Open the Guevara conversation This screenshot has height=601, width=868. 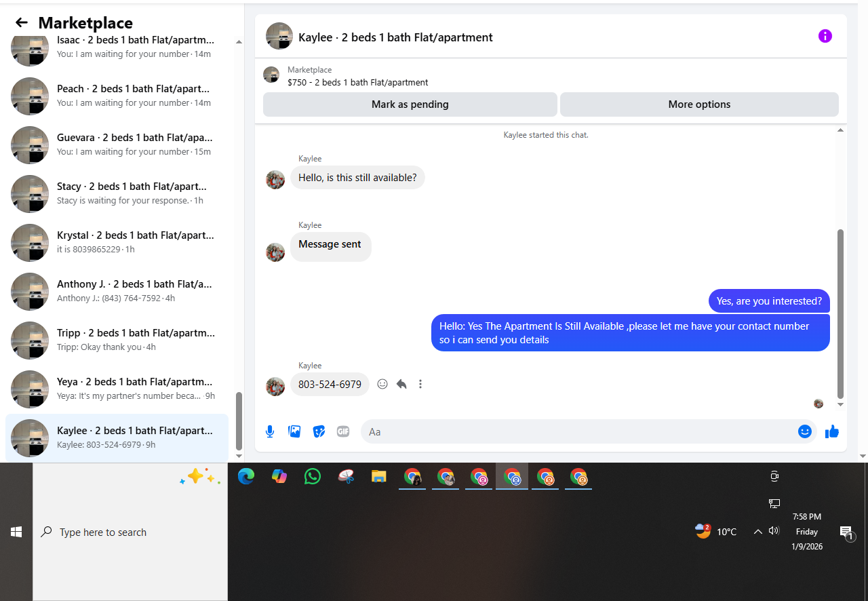[117, 145]
